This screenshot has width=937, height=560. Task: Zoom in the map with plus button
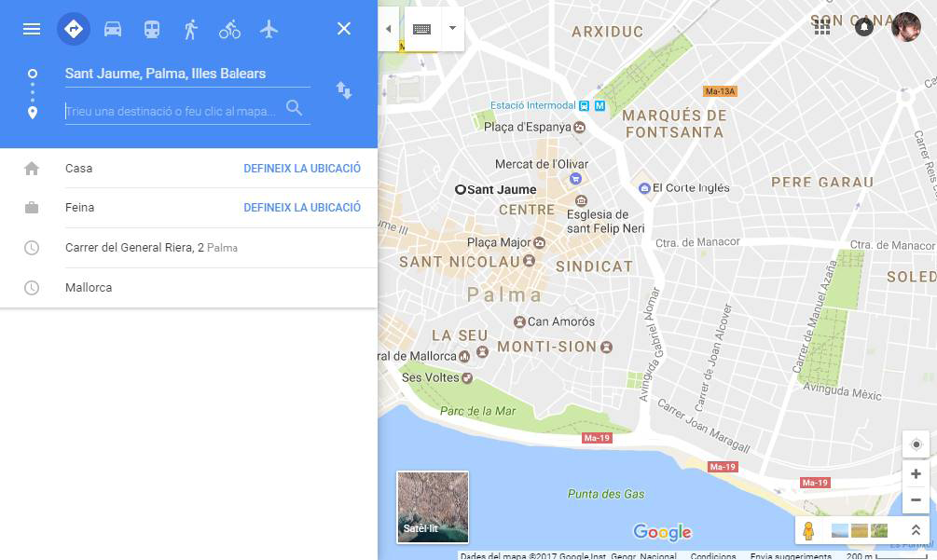[x=916, y=473]
